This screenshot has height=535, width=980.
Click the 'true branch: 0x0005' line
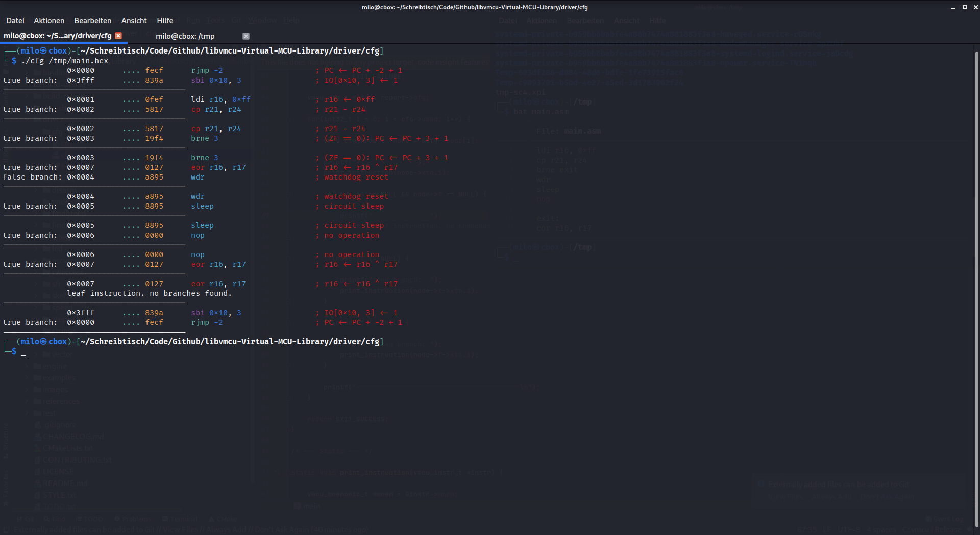tap(193, 206)
